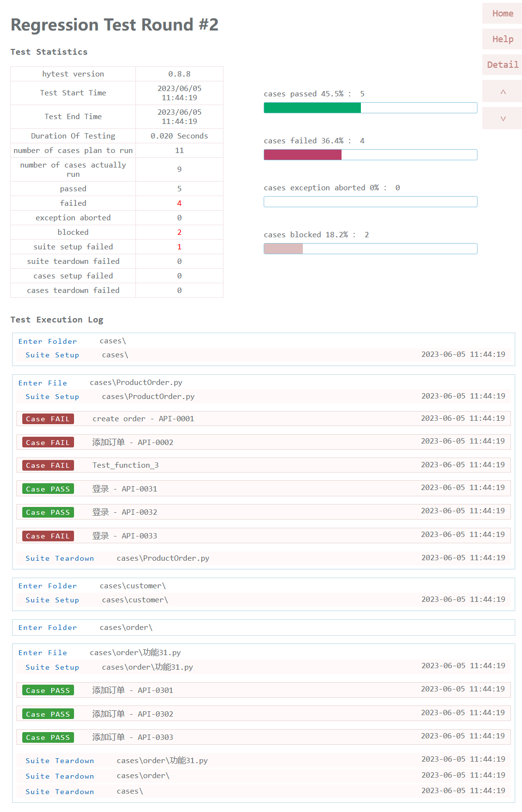Click Enter Folder cases\order\ row

(264, 628)
